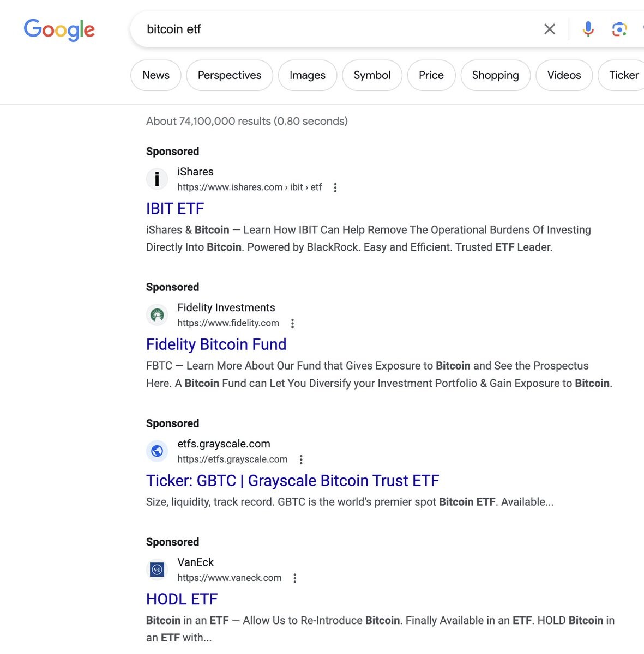Start voice search with microphone icon
The image size is (644, 654).
[588, 29]
